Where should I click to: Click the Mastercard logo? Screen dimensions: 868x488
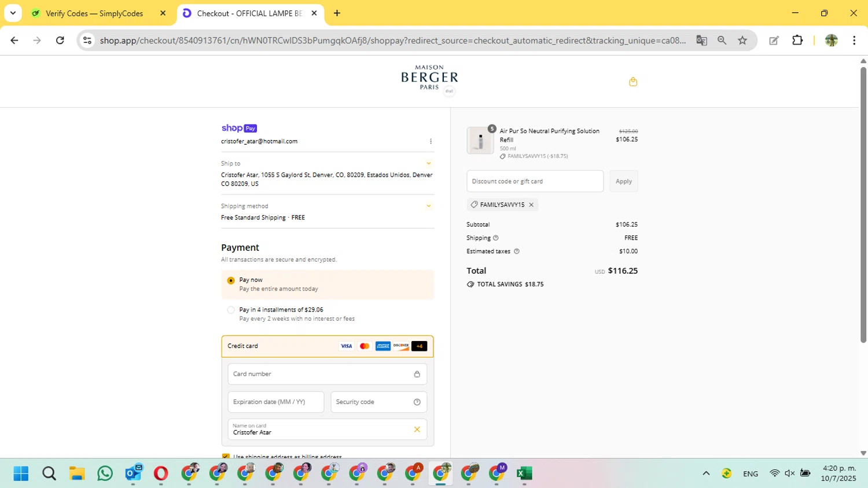pyautogui.click(x=365, y=346)
